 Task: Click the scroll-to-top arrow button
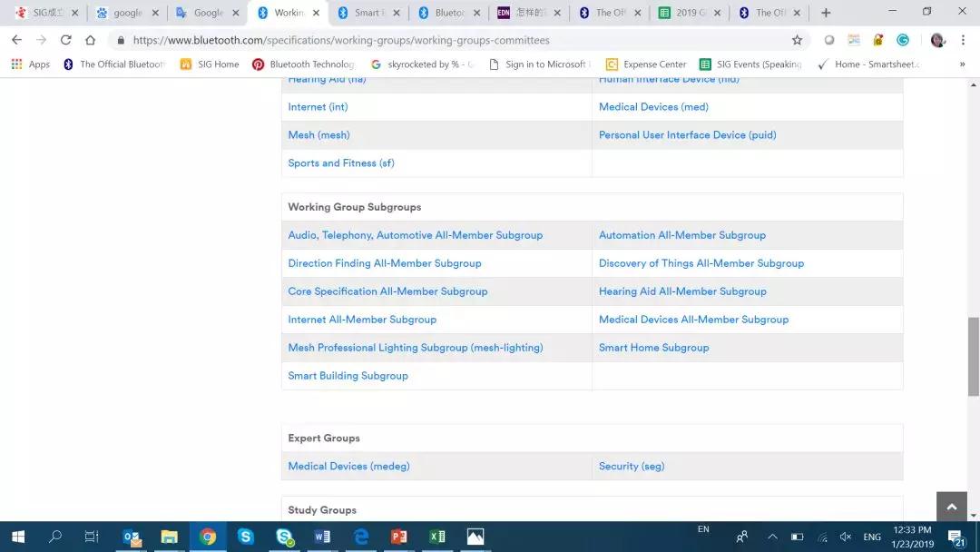point(951,507)
